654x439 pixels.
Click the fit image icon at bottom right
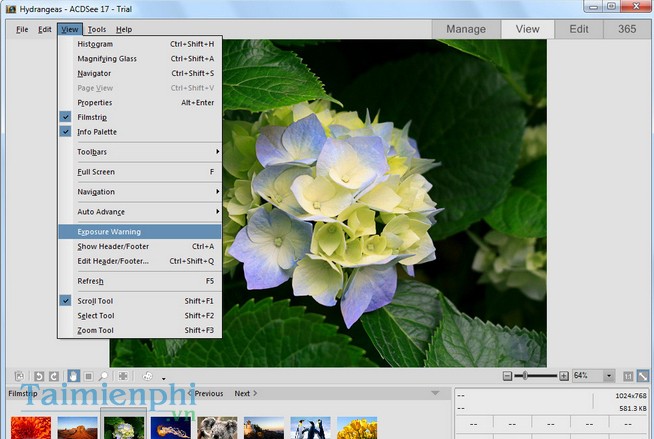click(x=642, y=376)
